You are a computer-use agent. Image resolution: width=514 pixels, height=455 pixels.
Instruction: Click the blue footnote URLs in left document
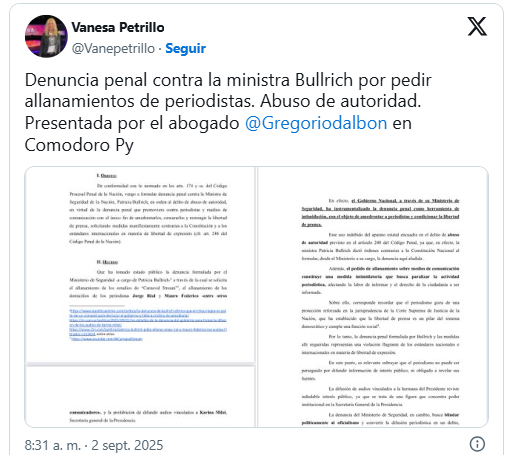[148, 325]
